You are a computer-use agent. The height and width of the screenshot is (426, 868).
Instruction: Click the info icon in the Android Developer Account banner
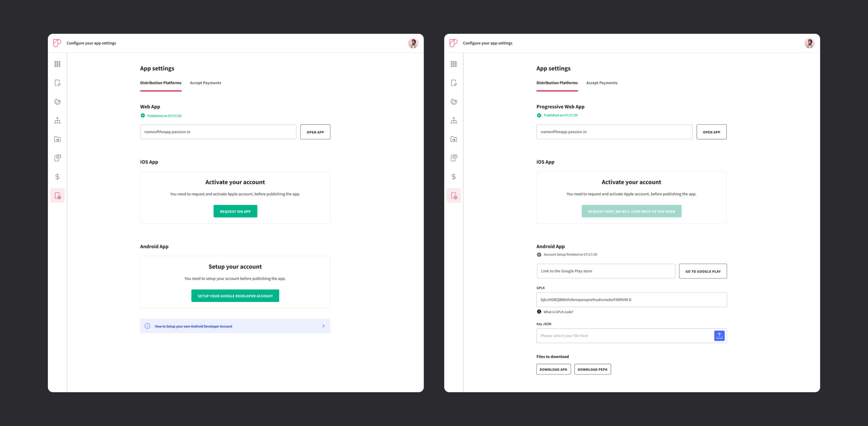pyautogui.click(x=147, y=326)
